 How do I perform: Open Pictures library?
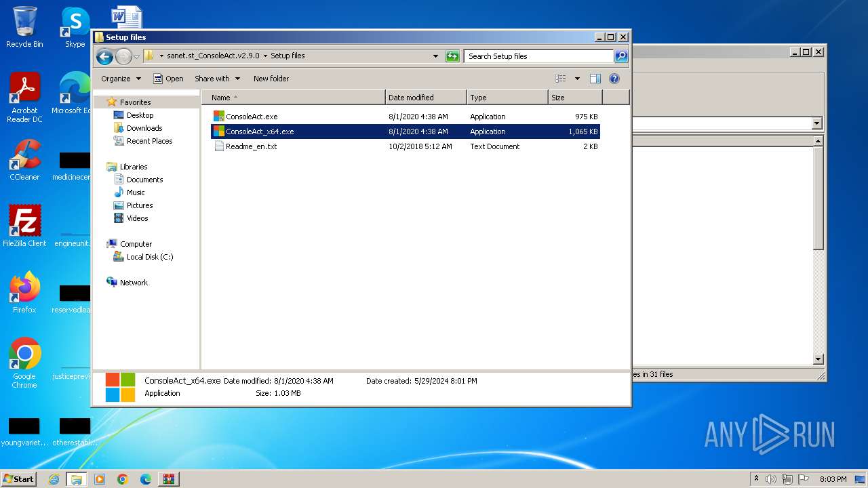point(140,205)
